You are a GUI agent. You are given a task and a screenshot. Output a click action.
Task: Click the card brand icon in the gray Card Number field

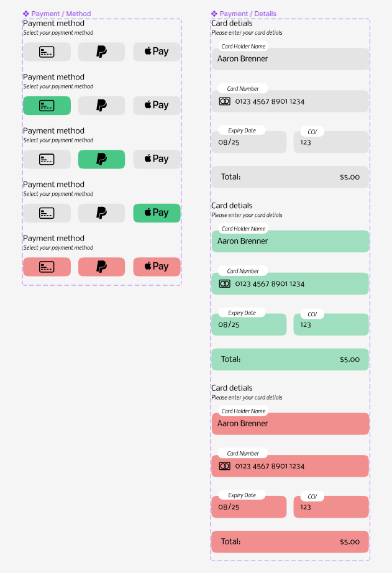[x=225, y=101]
